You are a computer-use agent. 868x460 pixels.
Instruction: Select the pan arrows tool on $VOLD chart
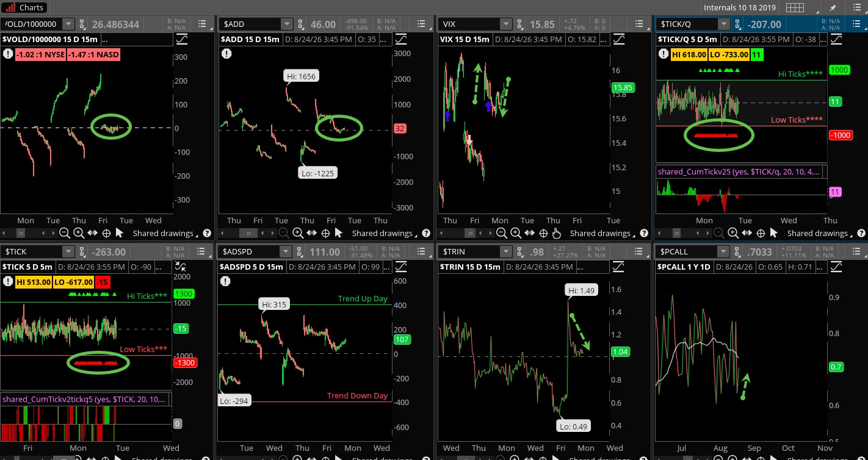(x=93, y=233)
